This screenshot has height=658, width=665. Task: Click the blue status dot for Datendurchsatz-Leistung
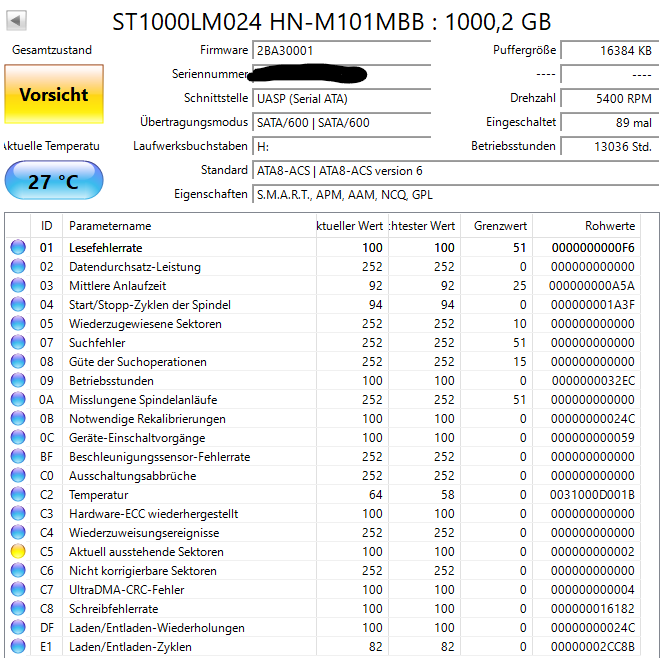point(18,266)
